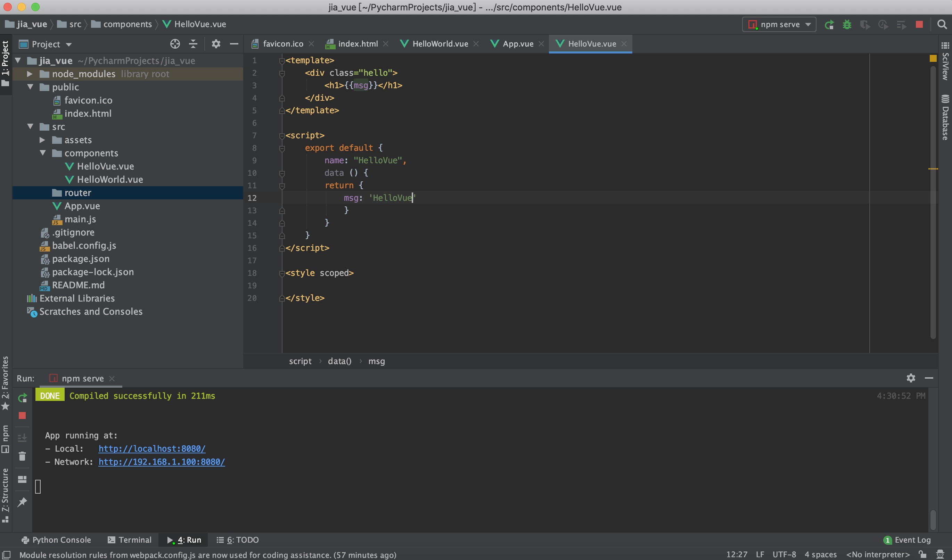Click the red Stop icon in top toolbar
This screenshot has height=560, width=952.
click(919, 25)
